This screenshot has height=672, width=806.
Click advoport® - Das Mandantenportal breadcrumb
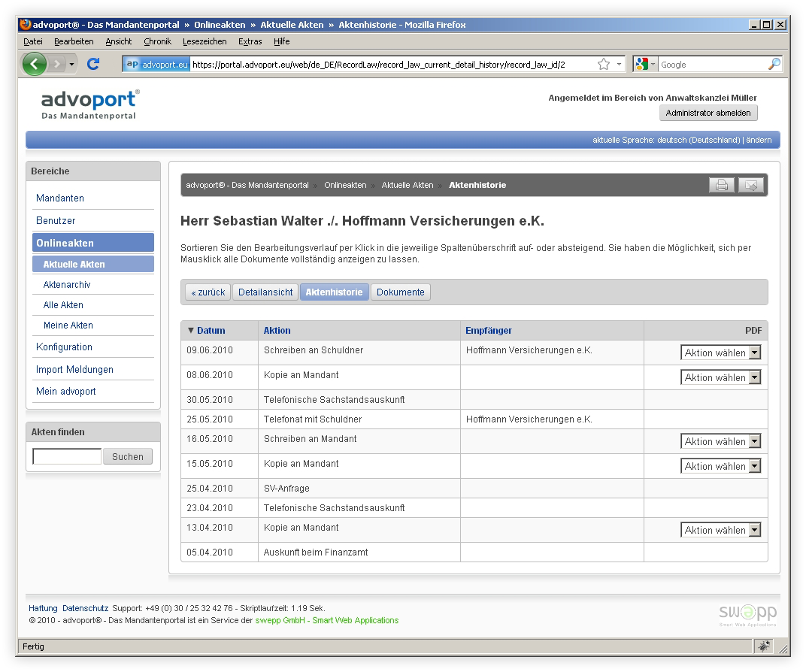tap(247, 185)
